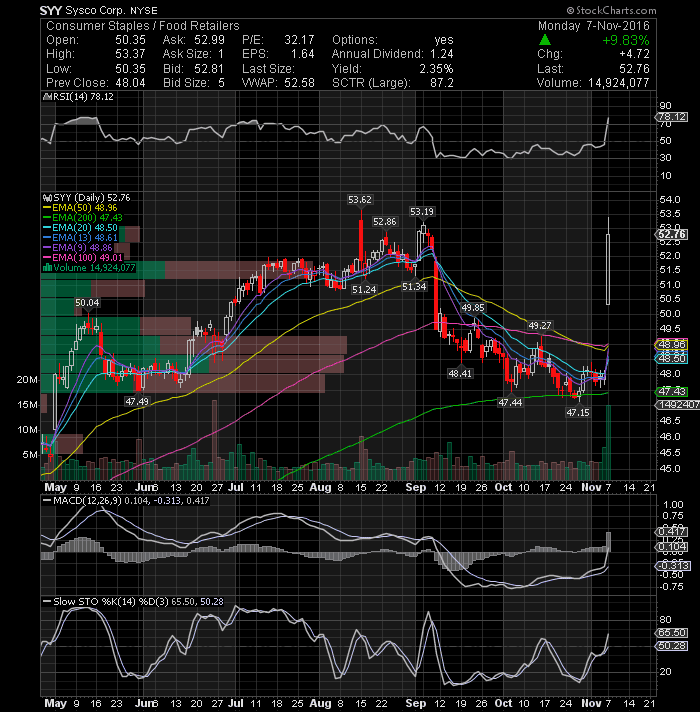This screenshot has width=700, height=712.
Task: Click the tall green Nov 7 volume bar
Action: coord(608,443)
